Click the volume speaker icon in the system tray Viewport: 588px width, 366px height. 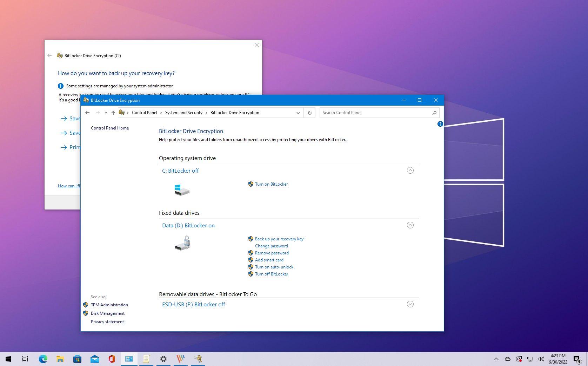tap(541, 359)
